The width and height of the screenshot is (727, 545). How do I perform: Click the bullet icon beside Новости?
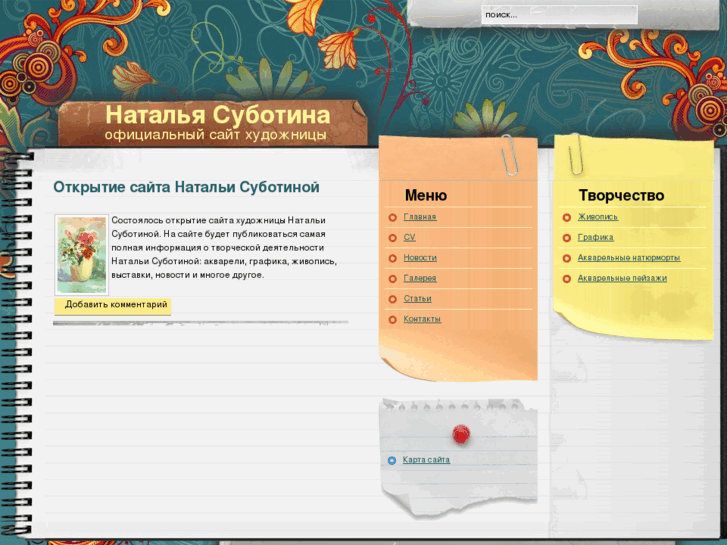[x=393, y=258]
